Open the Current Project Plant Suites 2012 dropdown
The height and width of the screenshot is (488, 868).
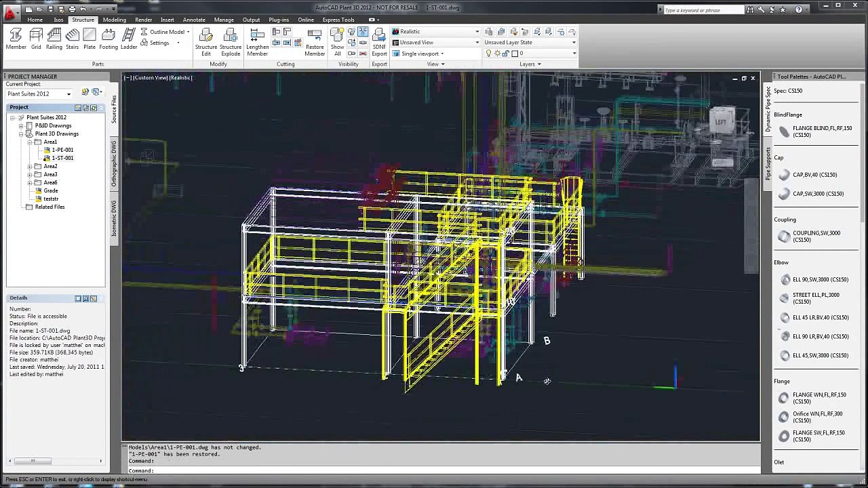point(39,94)
